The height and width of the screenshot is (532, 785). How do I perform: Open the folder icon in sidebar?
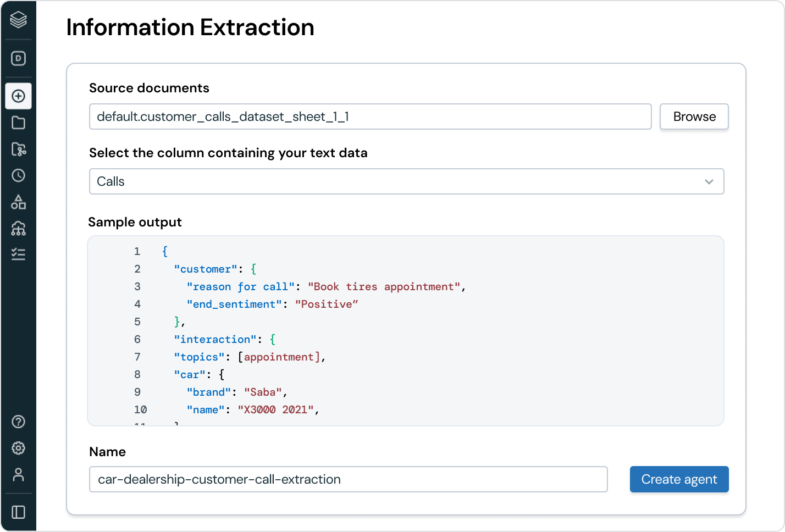point(18,123)
